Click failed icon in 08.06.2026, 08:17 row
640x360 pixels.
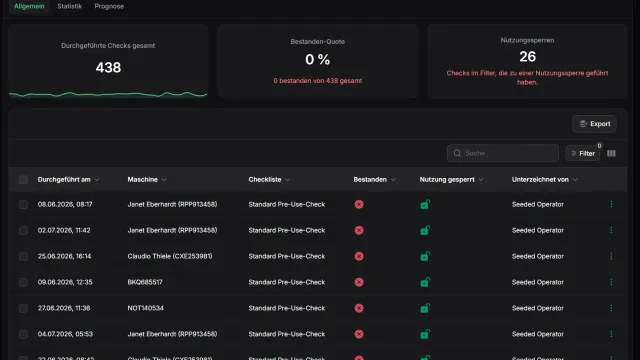(359, 204)
